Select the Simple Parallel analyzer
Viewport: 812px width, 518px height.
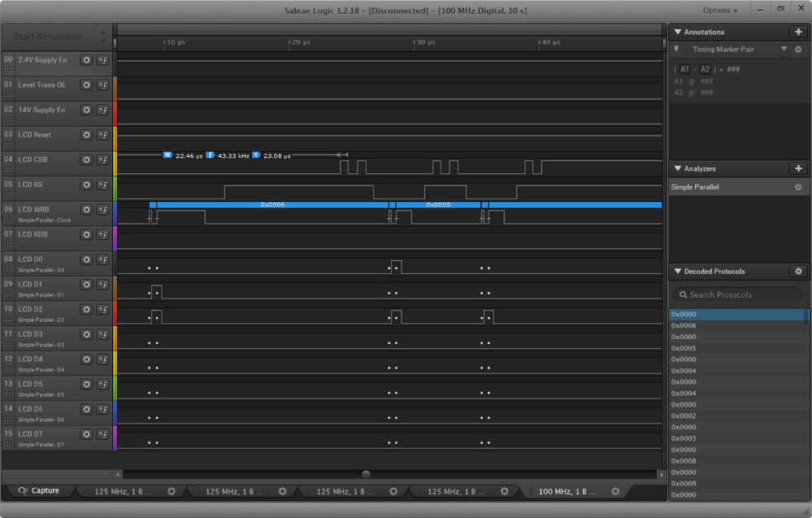coord(738,187)
